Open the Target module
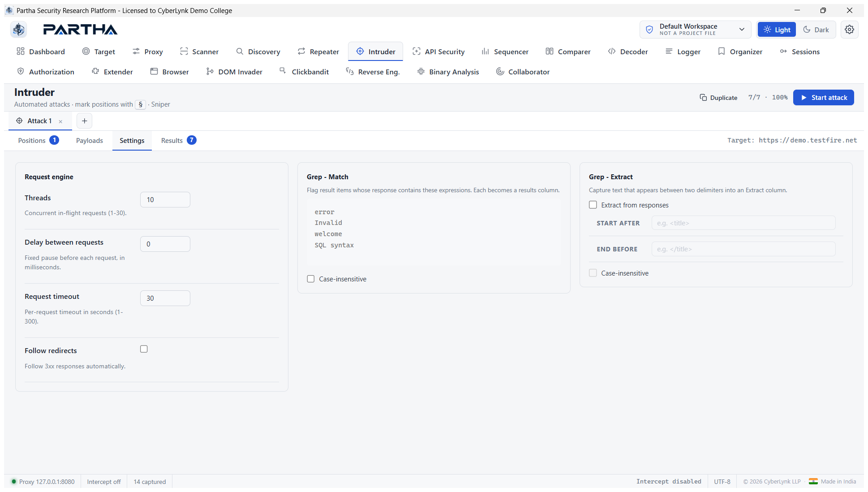This screenshot has width=868, height=492. [x=99, y=52]
